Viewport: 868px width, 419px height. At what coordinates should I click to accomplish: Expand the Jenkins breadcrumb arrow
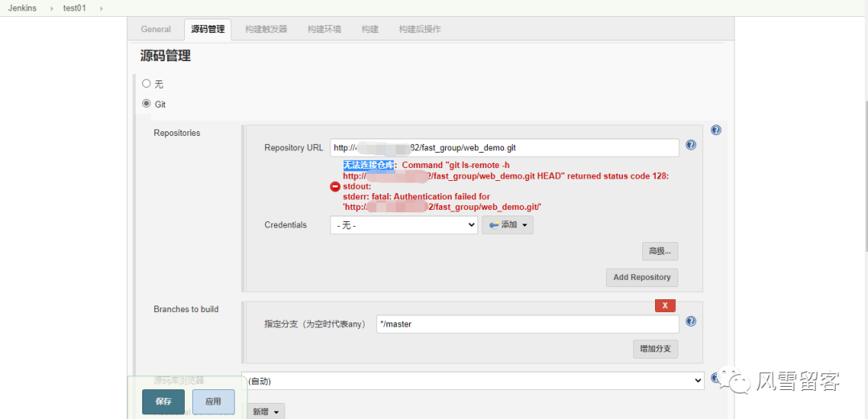pyautogui.click(x=51, y=8)
